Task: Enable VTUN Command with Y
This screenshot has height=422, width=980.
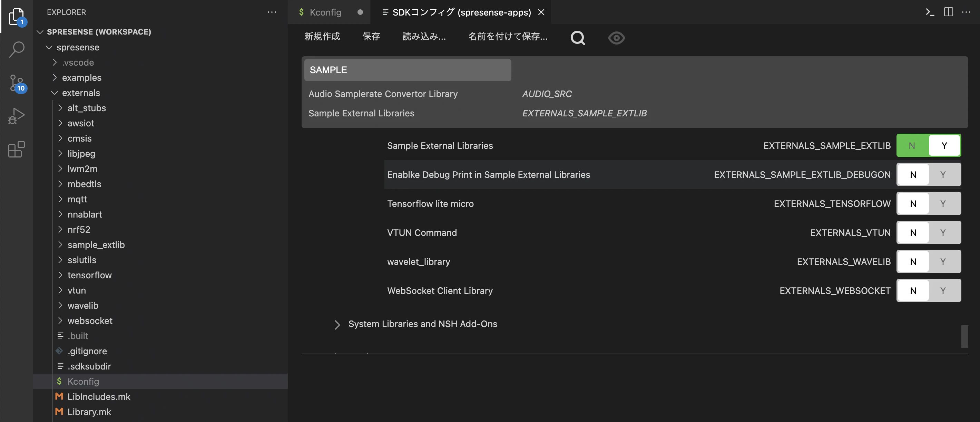Action: (x=944, y=232)
